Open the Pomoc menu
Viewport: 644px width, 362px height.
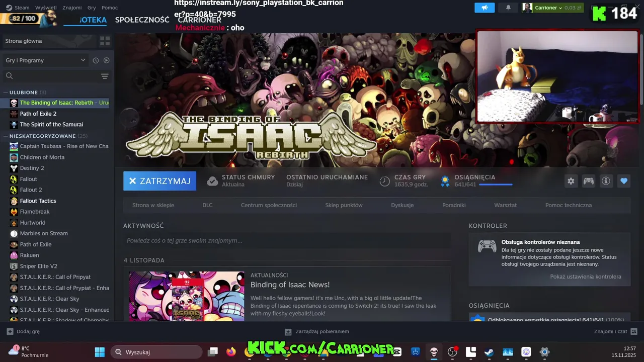coord(110,8)
